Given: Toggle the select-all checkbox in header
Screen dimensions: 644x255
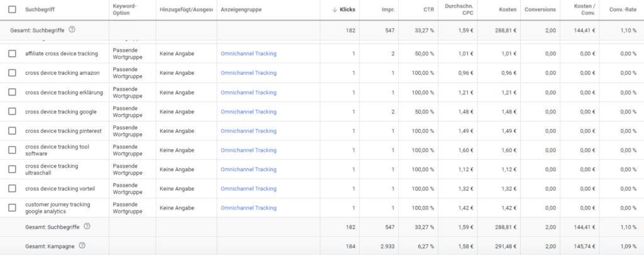Looking at the screenshot, I should click(12, 10).
